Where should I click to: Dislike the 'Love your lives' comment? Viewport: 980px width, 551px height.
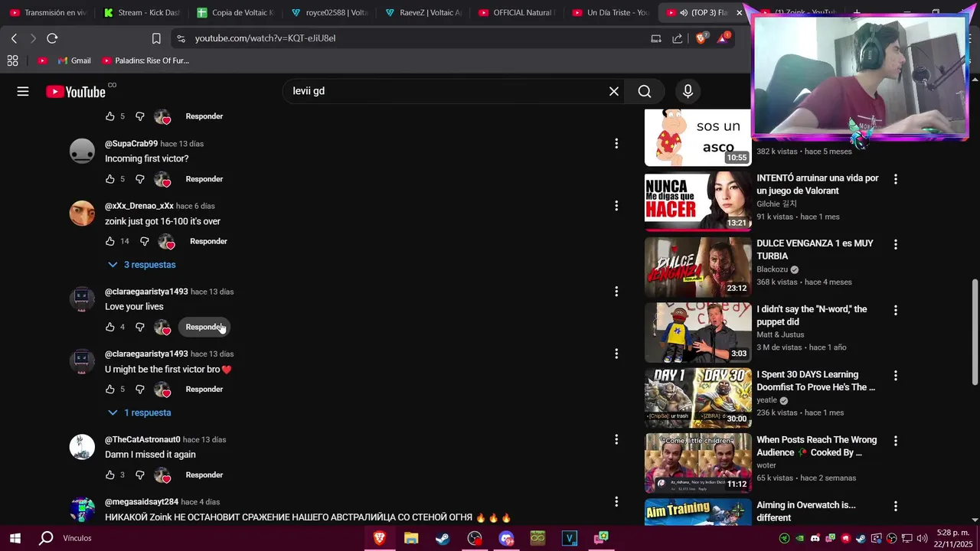tap(140, 327)
